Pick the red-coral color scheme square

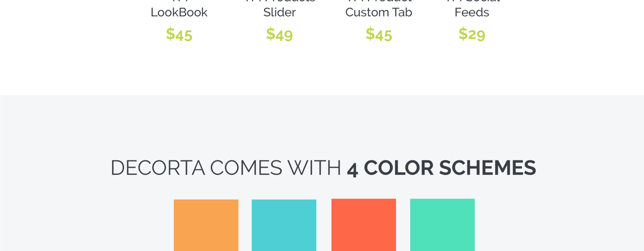tap(364, 225)
